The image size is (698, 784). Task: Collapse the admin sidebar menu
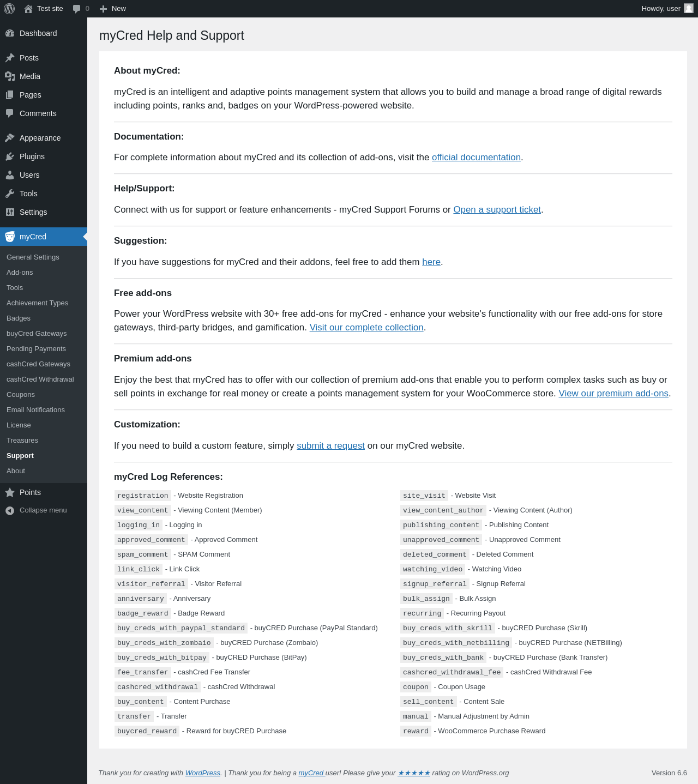[x=36, y=510]
